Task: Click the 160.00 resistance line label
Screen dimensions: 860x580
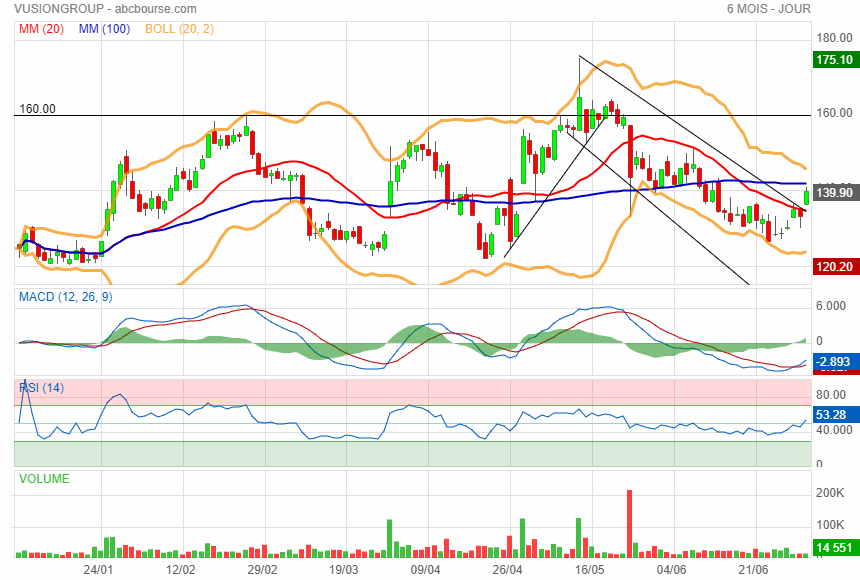Action: (37, 109)
